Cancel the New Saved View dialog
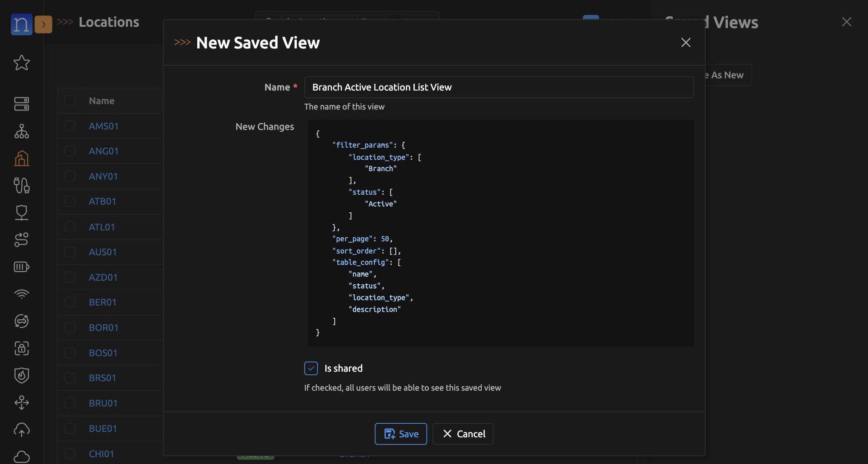The image size is (868, 464). 463,434
